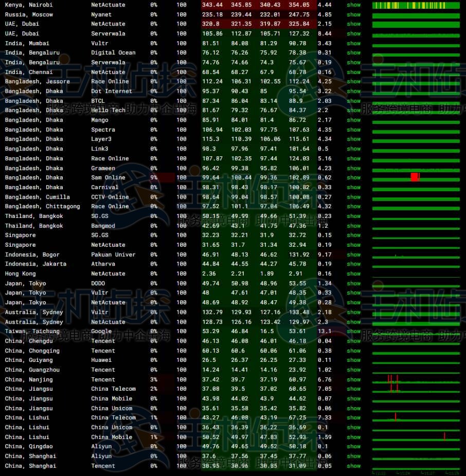Click show for India, Chennai NetActuate

click(353, 72)
